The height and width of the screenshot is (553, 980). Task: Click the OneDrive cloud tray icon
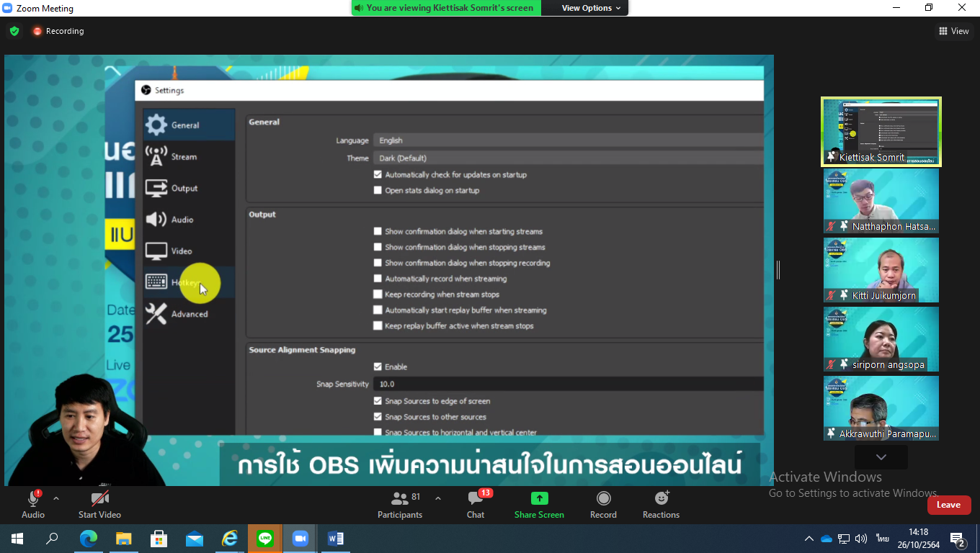(x=827, y=539)
